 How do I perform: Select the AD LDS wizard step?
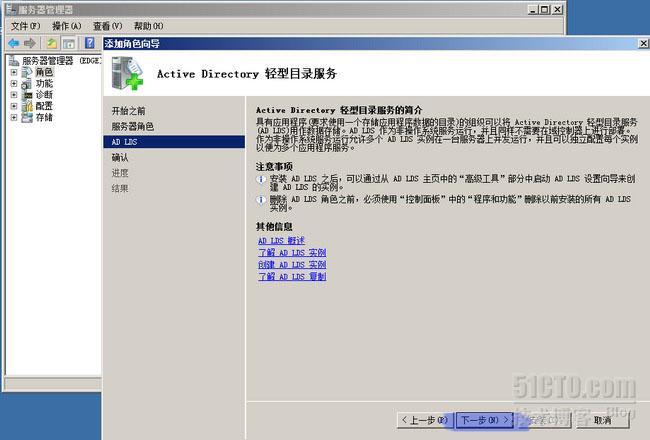pos(174,142)
